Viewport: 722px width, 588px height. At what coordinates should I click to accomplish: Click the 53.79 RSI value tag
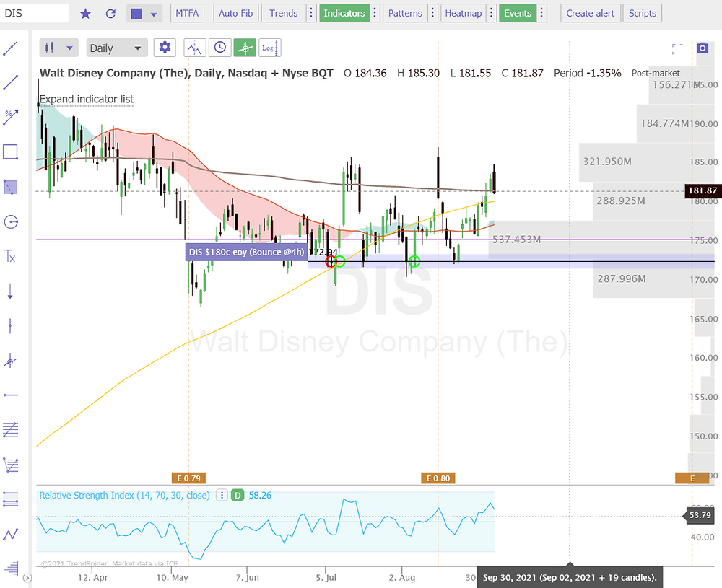pyautogui.click(x=700, y=515)
